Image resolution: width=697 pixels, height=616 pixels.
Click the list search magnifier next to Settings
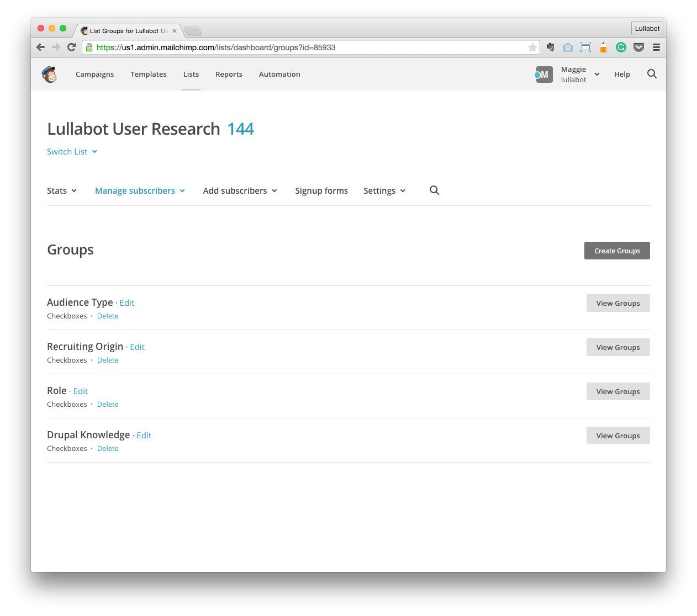[435, 190]
